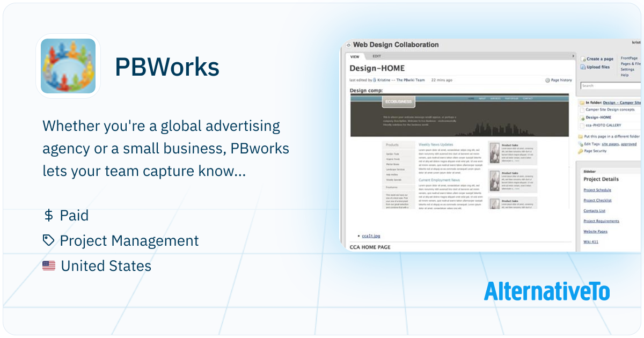Open Page history
The image size is (644, 338).
pos(561,80)
